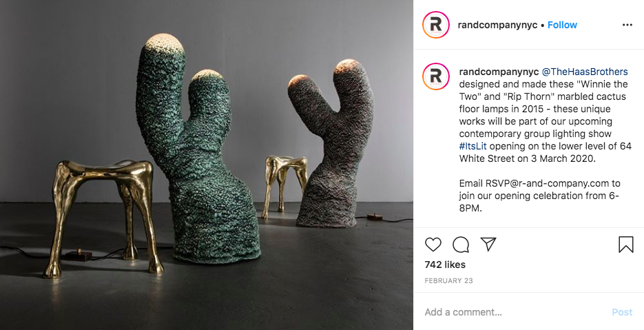Open randcompanynyc username in the caption
This screenshot has width=644, height=330.
tap(499, 72)
